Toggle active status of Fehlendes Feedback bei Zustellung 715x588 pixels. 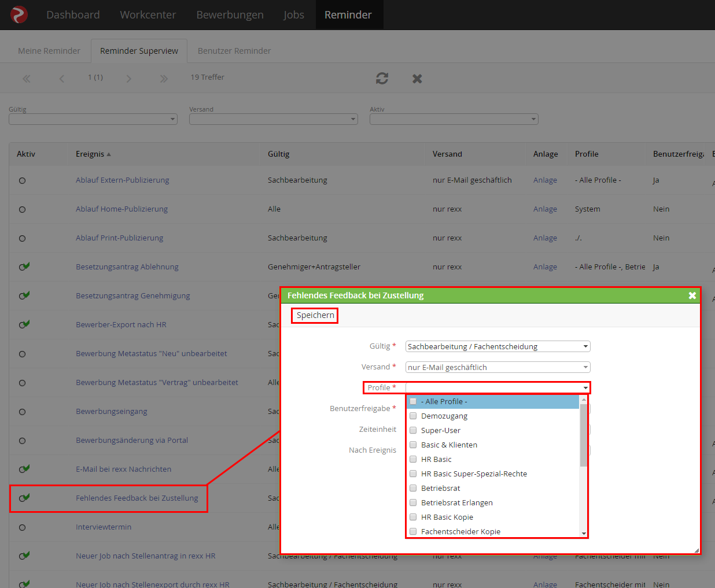coord(24,498)
